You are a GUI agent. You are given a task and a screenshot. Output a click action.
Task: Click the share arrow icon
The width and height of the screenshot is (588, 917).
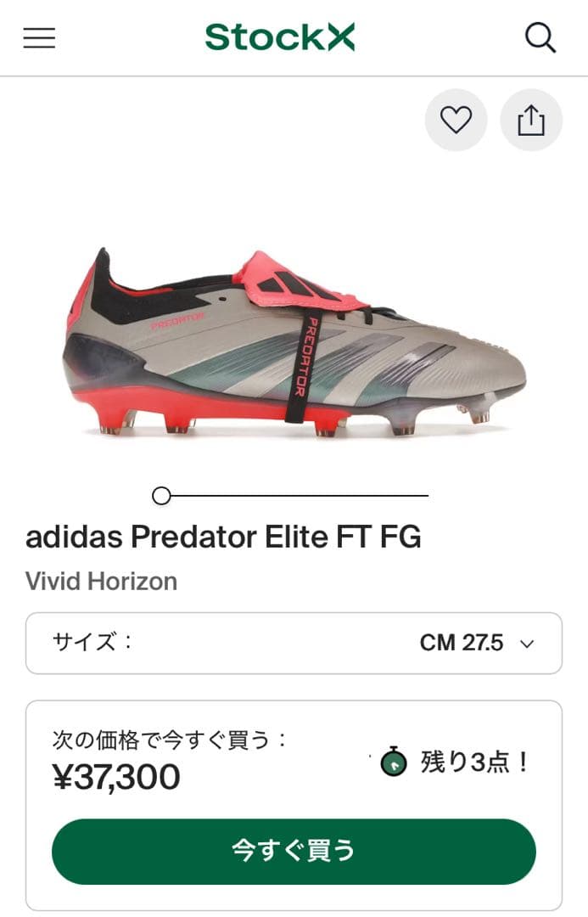[x=531, y=121]
